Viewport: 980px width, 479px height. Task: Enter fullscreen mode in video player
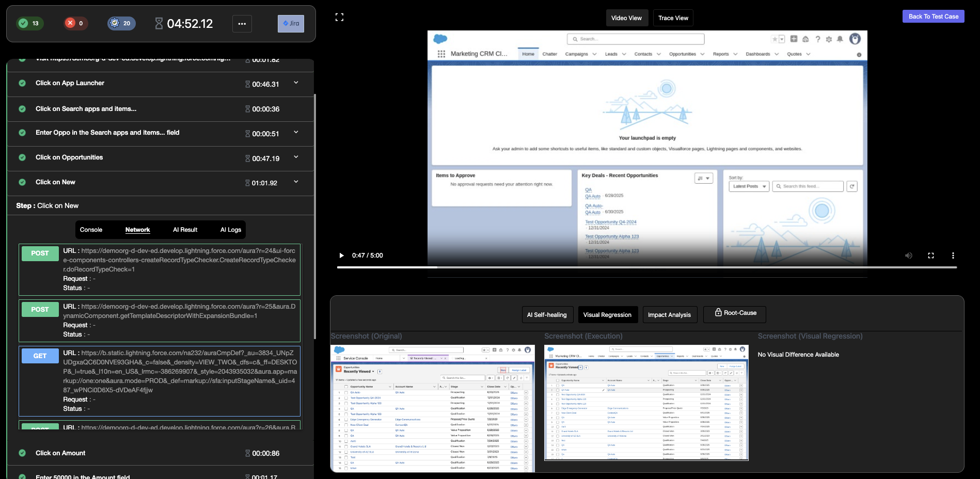click(x=930, y=256)
